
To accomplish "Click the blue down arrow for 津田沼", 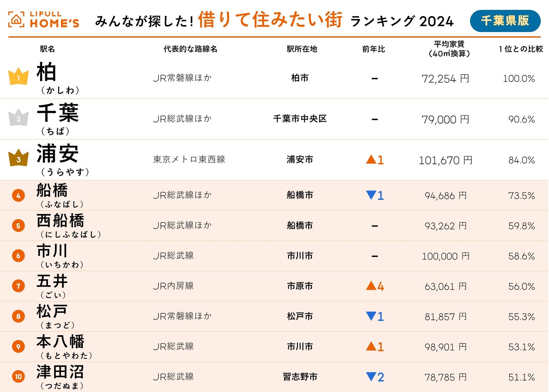I will point(371,376).
